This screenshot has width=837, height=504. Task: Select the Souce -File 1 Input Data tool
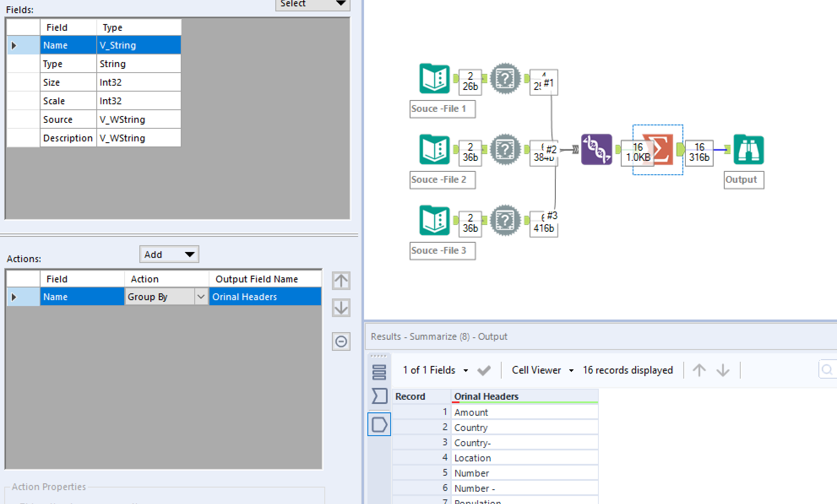pyautogui.click(x=434, y=79)
